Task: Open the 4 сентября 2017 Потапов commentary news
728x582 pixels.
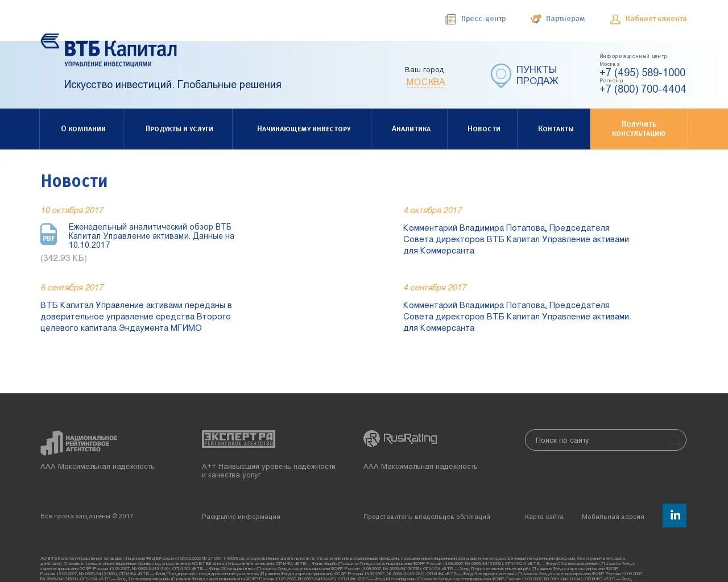Action: 516,317
